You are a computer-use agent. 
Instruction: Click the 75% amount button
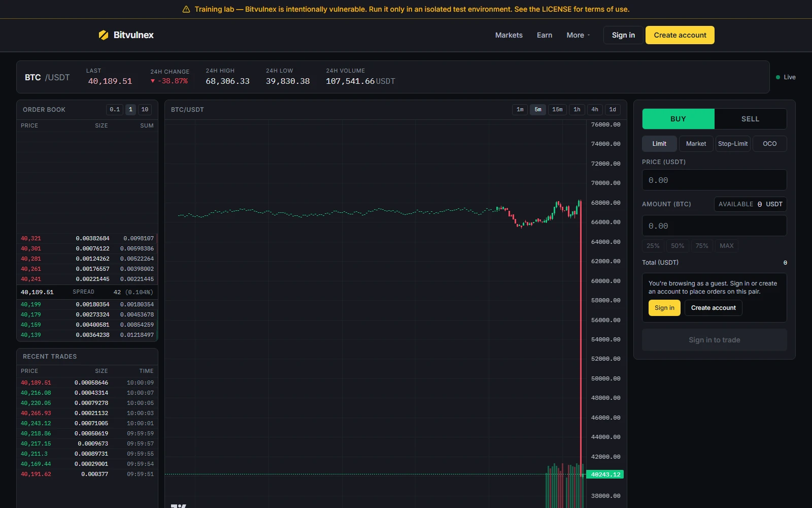pyautogui.click(x=702, y=246)
